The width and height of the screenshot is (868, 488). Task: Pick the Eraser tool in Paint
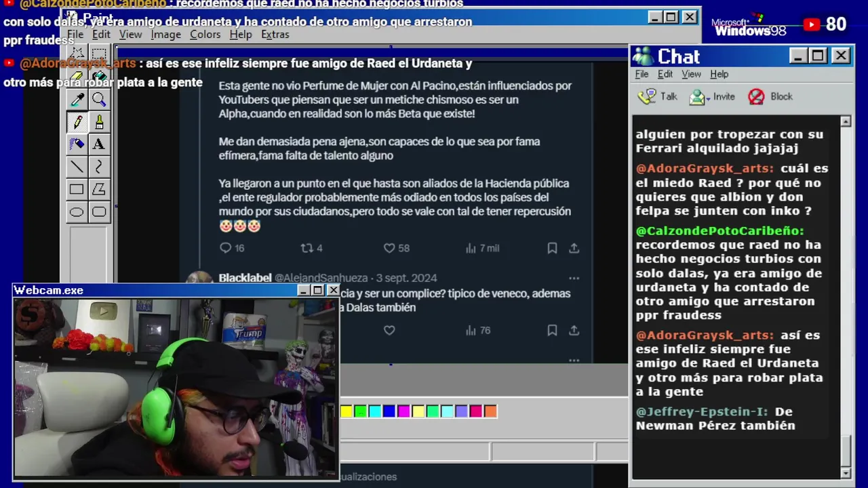77,77
